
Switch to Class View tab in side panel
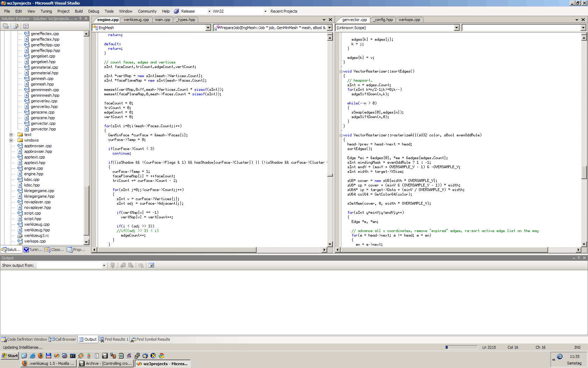pyautogui.click(x=55, y=250)
